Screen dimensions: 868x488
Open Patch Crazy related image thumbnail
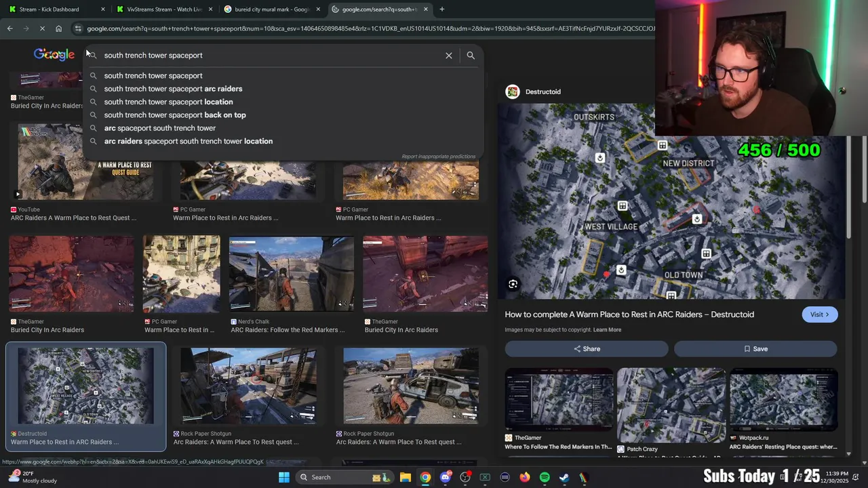[671, 405]
